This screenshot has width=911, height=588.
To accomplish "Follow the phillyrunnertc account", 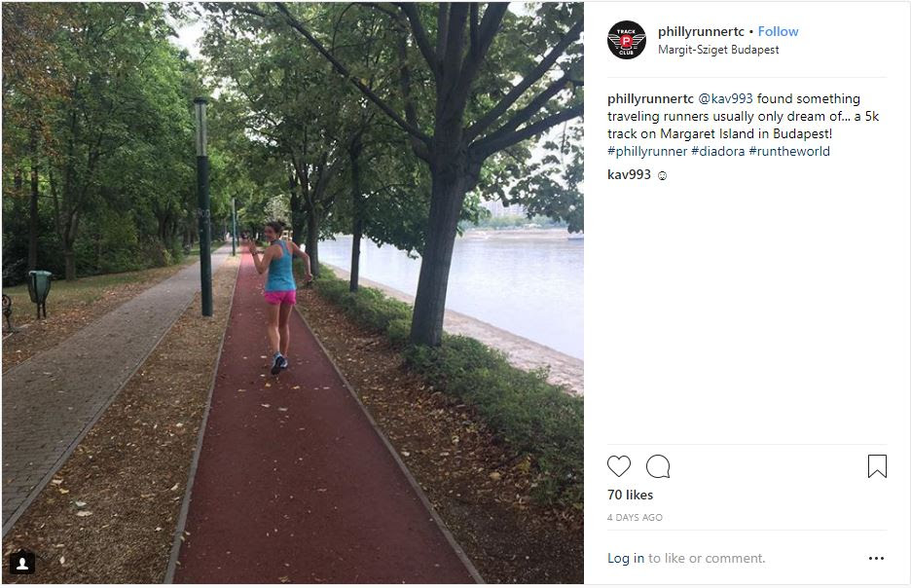I will [x=778, y=31].
